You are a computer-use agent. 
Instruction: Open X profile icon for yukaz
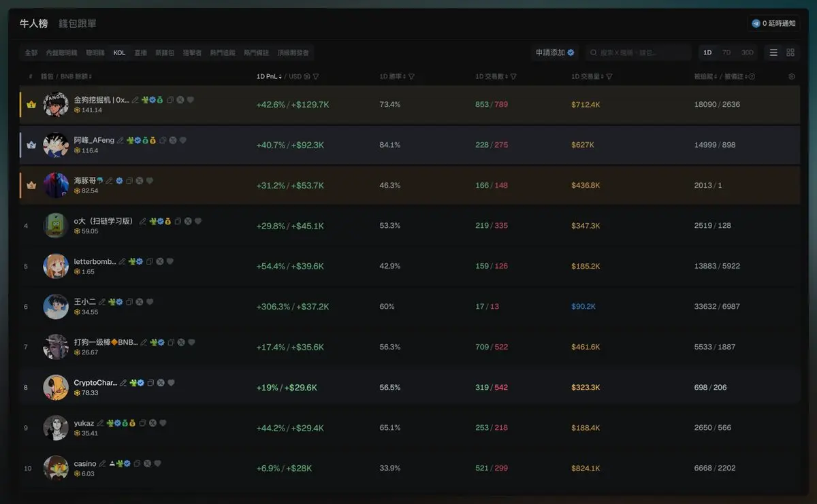(x=153, y=423)
